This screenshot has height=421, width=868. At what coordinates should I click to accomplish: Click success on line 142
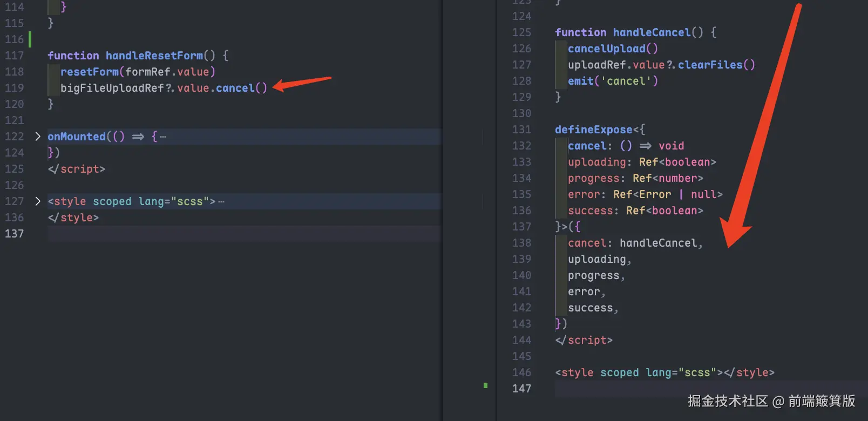pyautogui.click(x=591, y=308)
